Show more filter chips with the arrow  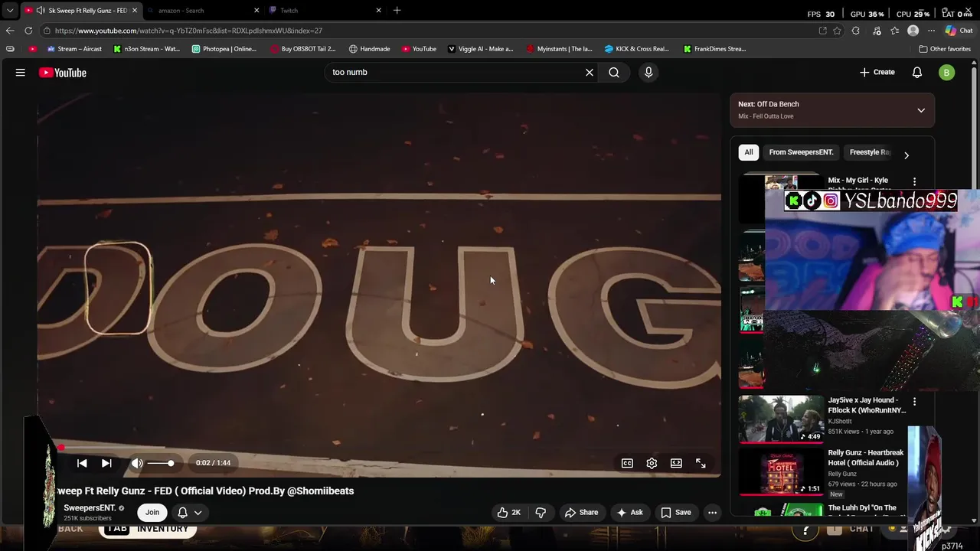(x=906, y=155)
